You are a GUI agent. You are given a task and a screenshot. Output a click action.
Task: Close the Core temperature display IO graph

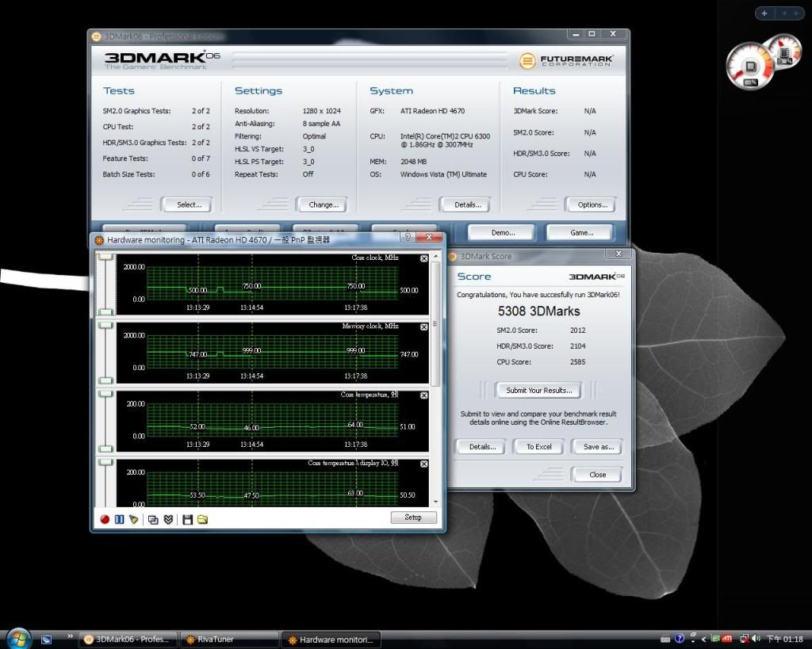[x=424, y=464]
